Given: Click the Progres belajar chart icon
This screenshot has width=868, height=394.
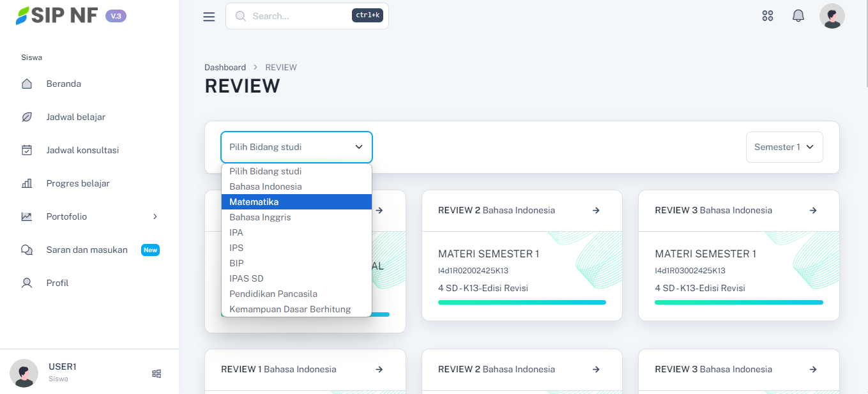Looking at the screenshot, I should pyautogui.click(x=27, y=183).
